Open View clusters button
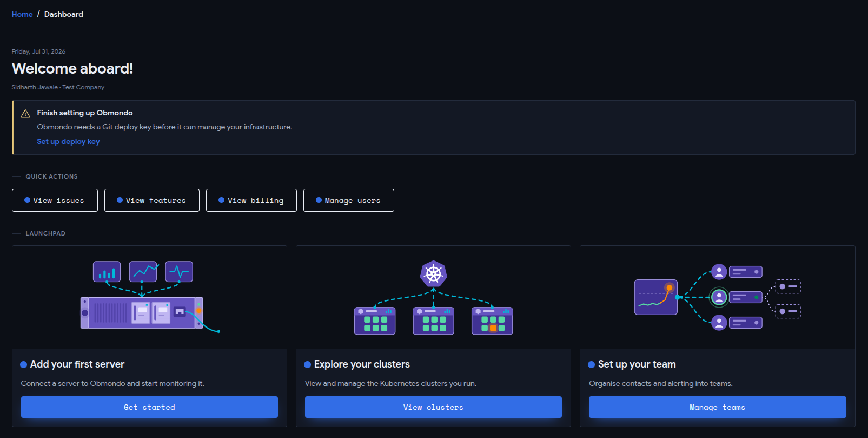Screen dimensions: 868x438 click(433, 407)
